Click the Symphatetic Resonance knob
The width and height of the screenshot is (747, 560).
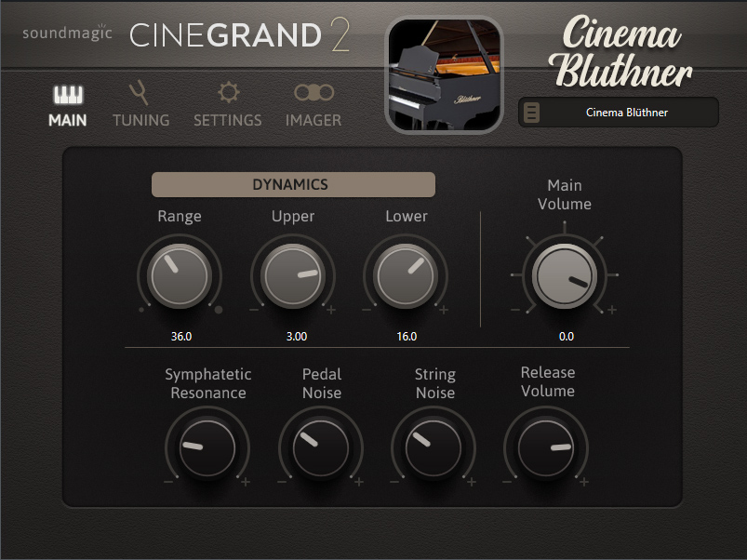pos(207,448)
